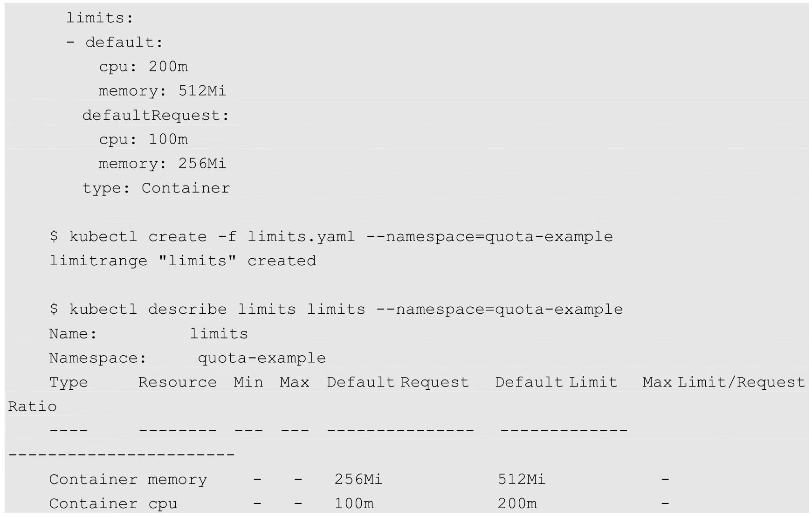Select the "cpu: 200m" YAML line
Image resolution: width=812 pixels, height=517 pixels.
[143, 67]
